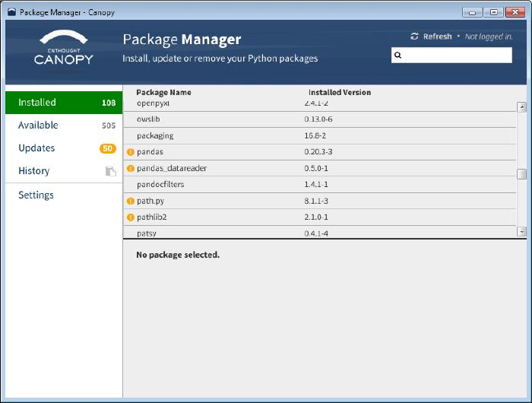Select the path.py package name

[150, 201]
